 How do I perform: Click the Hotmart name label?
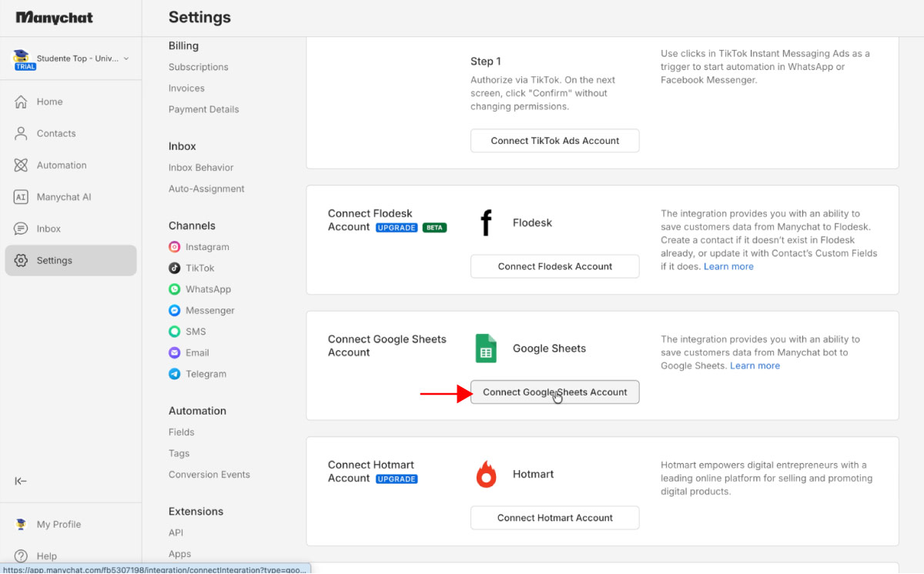coord(533,474)
